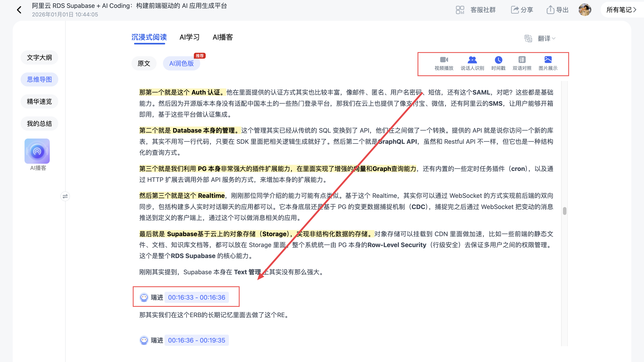Click speaker avatar beside 00:16:33 timestamp
The image size is (644, 362).
pos(144,297)
